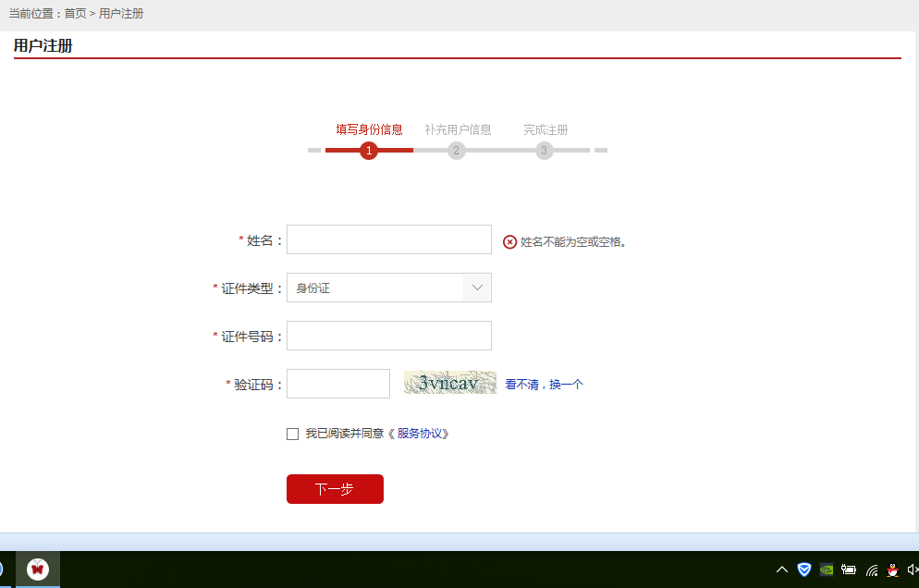Open the Tencent security shield tray icon
This screenshot has height=588, width=919.
click(x=803, y=570)
